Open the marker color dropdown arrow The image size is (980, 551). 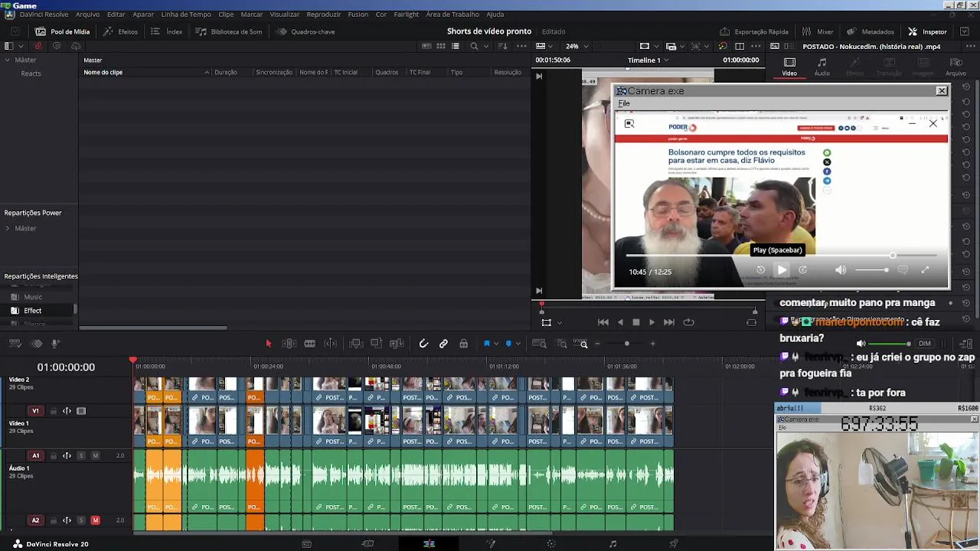tap(518, 344)
